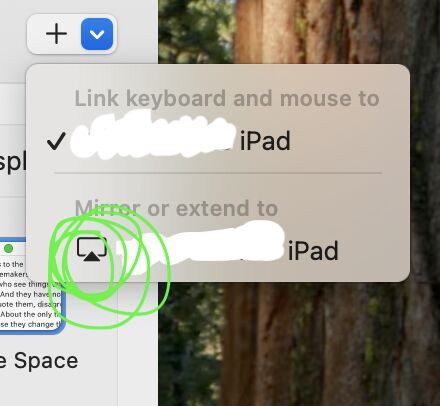Viewport: 440px width, 406px height.
Task: Click the divider line between menu sections
Action: [218, 173]
